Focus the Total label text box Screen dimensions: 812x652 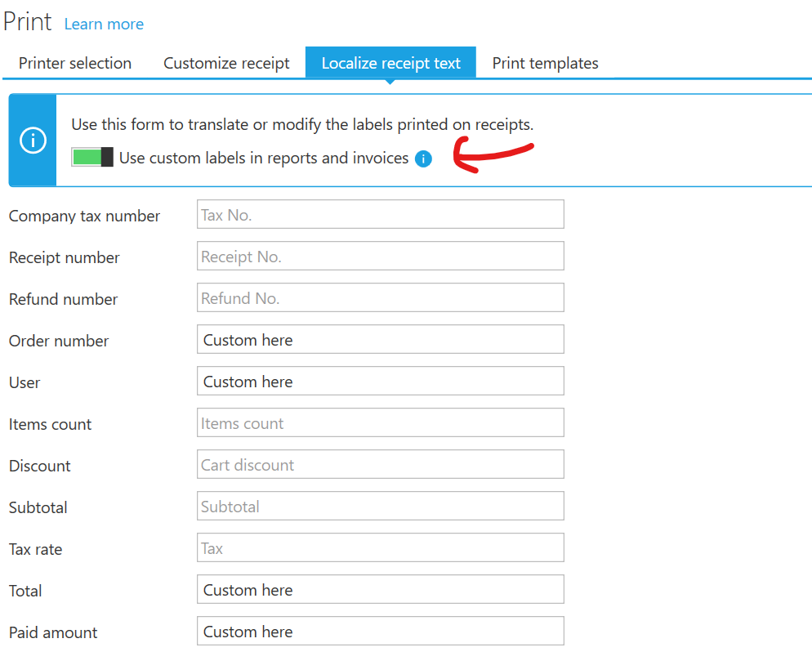click(380, 590)
